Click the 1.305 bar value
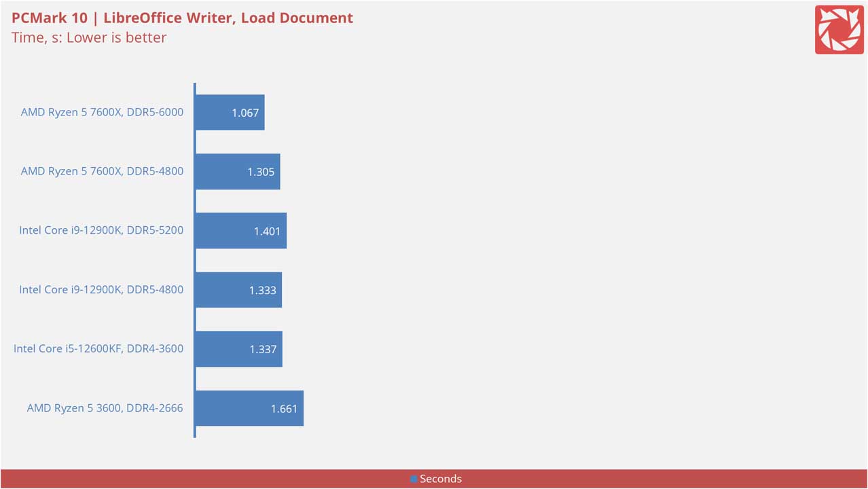Image resolution: width=868 pixels, height=489 pixels. tap(261, 172)
